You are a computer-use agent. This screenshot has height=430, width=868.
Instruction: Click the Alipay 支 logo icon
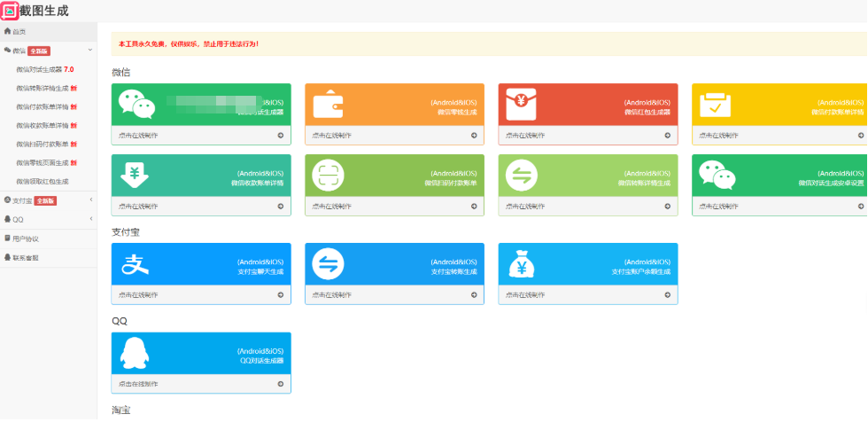(135, 264)
